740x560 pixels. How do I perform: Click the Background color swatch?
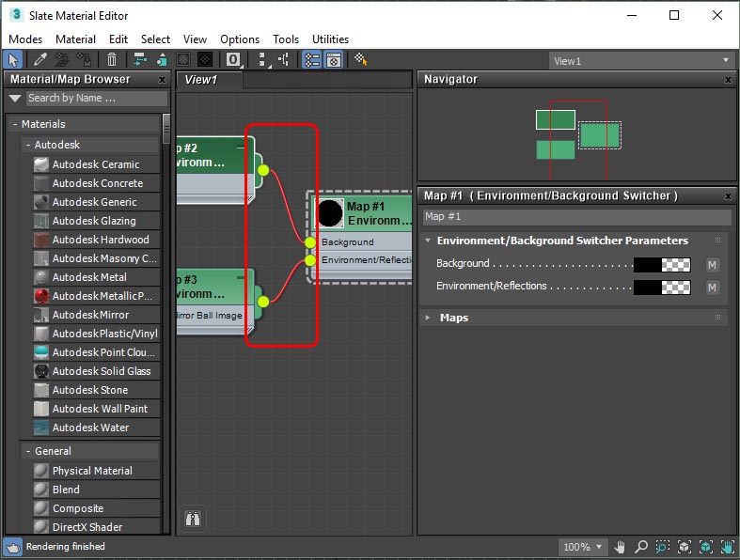coord(662,265)
